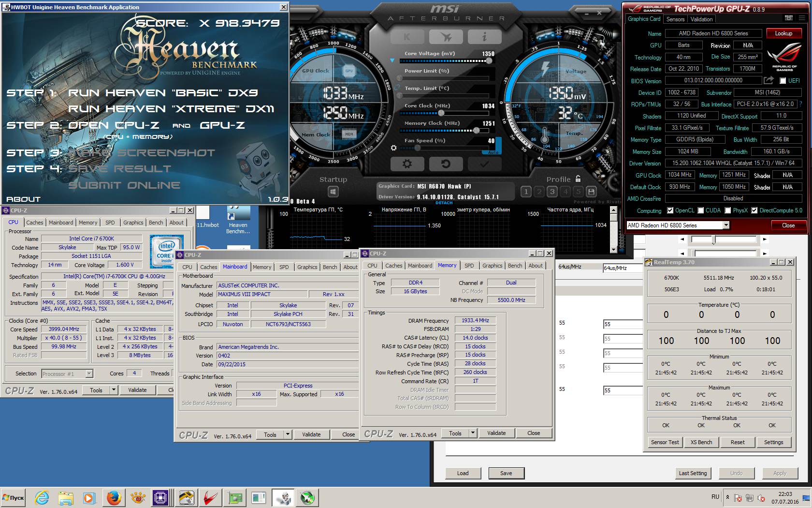Screen dimensions: 812x508
Task: Click GPU-Z BIOS share/export icon
Action: 768,80
